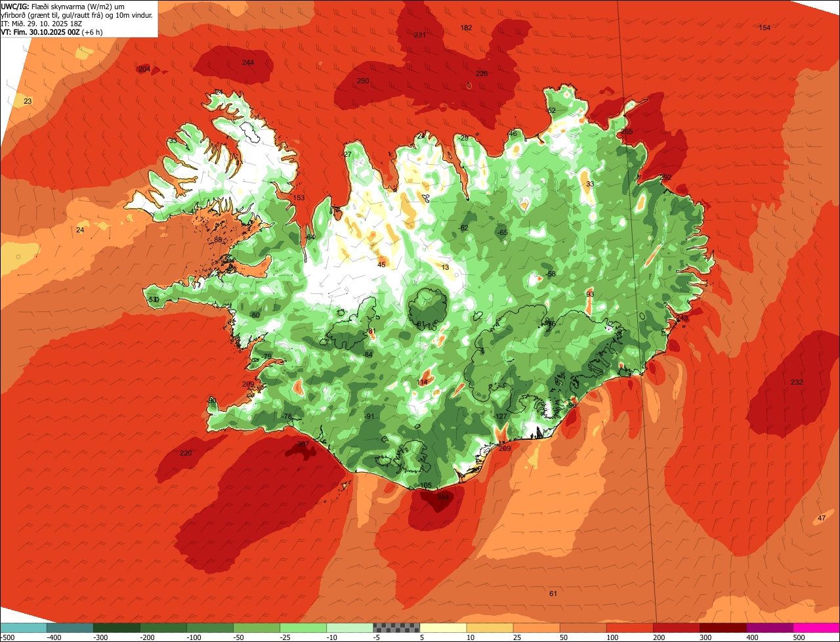The height and width of the screenshot is (642, 840).
Task: Click the map value '-62'
Action: pyautogui.click(x=463, y=228)
